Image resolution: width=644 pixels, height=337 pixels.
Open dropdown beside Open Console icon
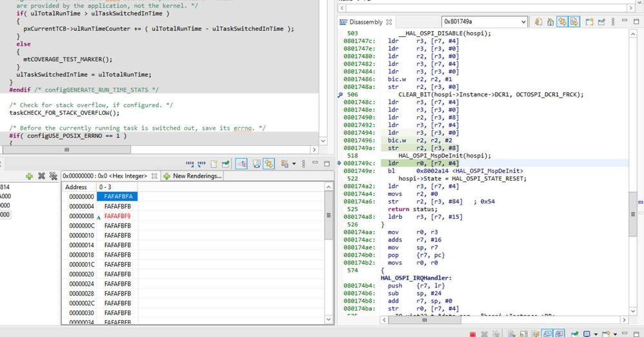[615, 334]
